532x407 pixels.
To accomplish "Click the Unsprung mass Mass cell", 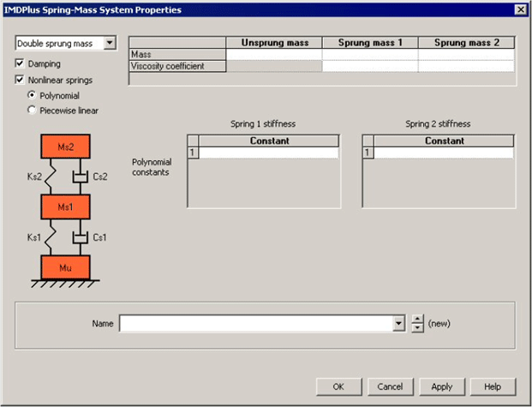I will (x=274, y=54).
